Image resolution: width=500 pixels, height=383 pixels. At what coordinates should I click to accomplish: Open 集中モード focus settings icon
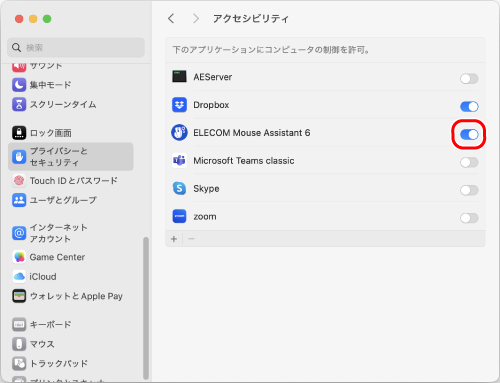point(19,85)
